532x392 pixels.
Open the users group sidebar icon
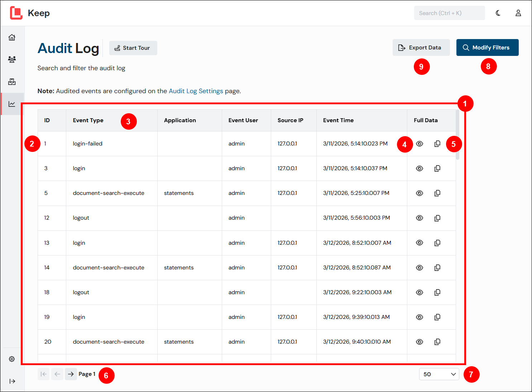tap(12, 59)
